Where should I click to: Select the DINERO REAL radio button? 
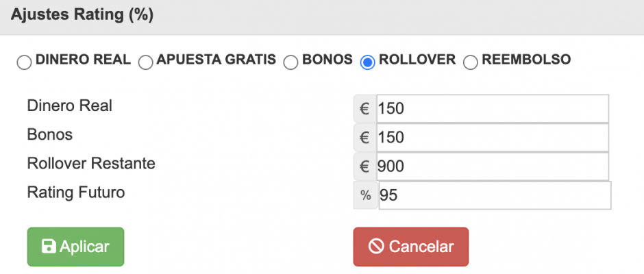pos(24,62)
